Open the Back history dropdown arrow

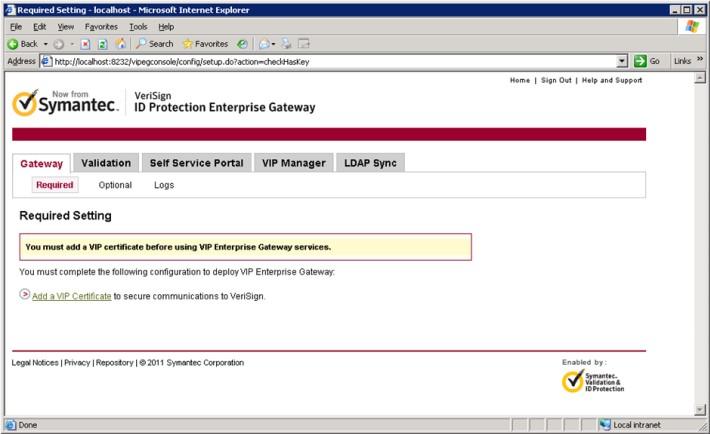pos(45,44)
